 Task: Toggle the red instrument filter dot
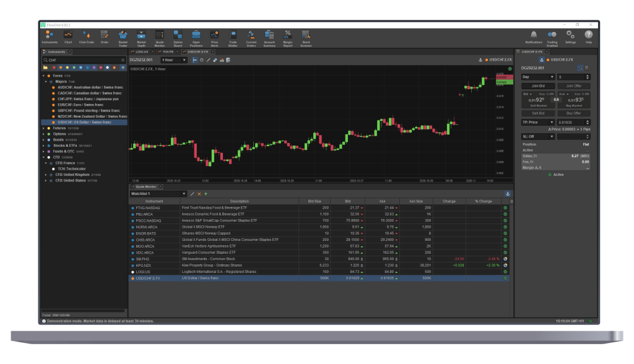[x=54, y=67]
